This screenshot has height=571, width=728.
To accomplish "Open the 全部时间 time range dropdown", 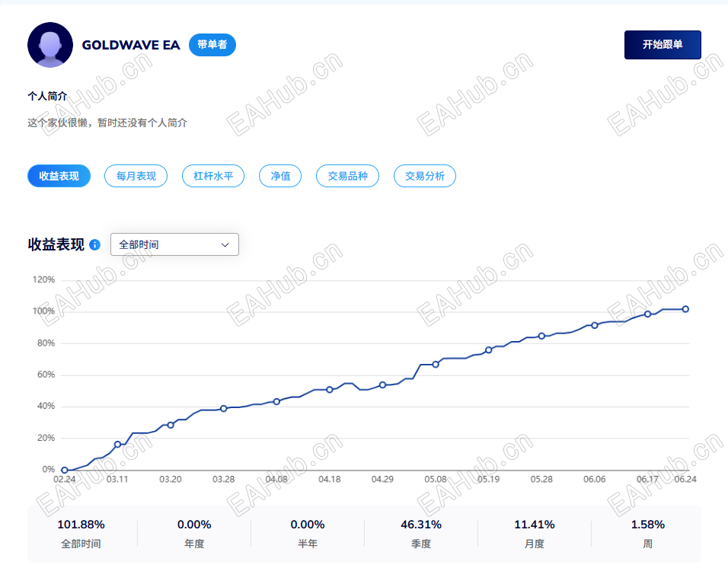I will (x=174, y=244).
